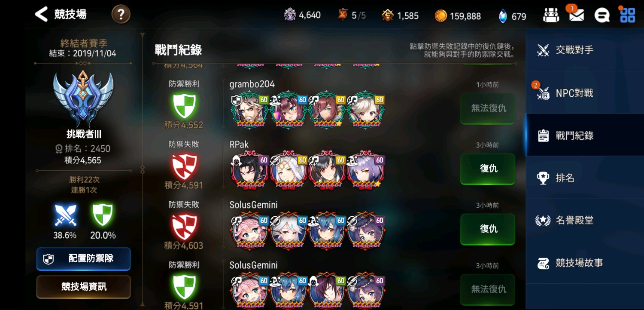Image resolution: width=644 pixels, height=310 pixels.
Task: Open the question mark help icon
Action: [x=121, y=15]
